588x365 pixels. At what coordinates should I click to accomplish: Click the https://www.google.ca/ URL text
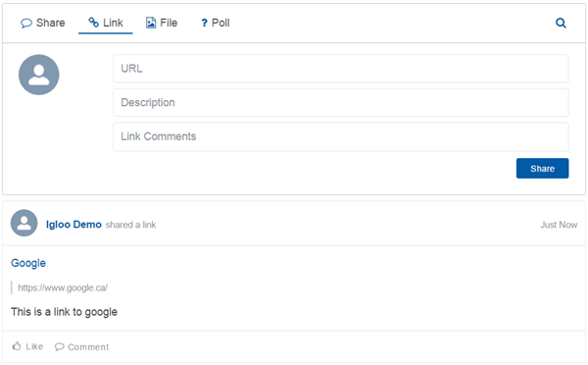point(63,288)
